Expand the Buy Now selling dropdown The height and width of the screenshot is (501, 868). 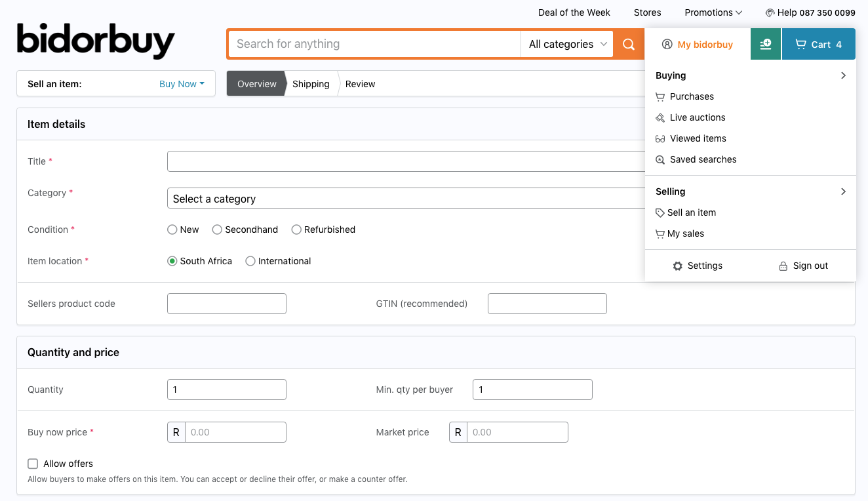pos(182,84)
